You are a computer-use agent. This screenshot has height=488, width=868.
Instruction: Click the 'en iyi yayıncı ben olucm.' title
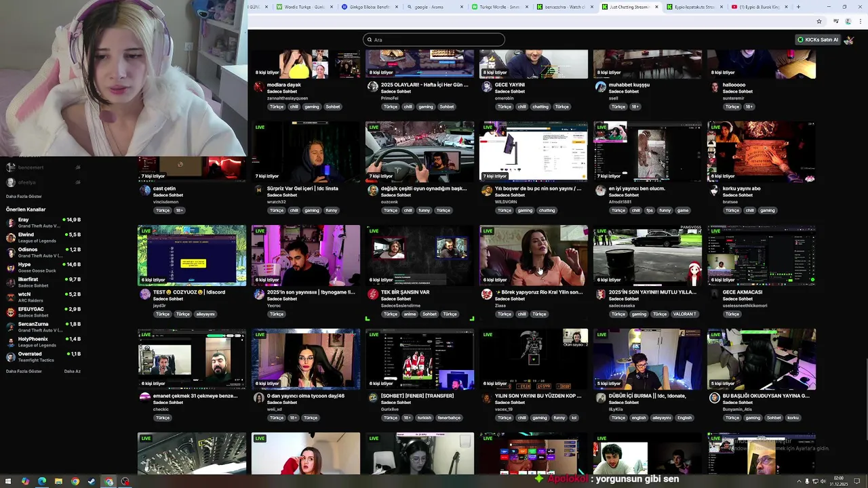(x=637, y=188)
